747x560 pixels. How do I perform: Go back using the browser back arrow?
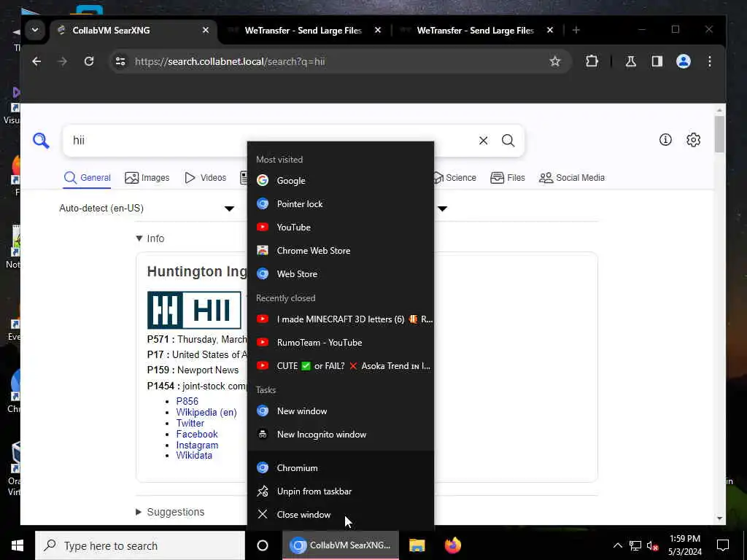(x=36, y=61)
